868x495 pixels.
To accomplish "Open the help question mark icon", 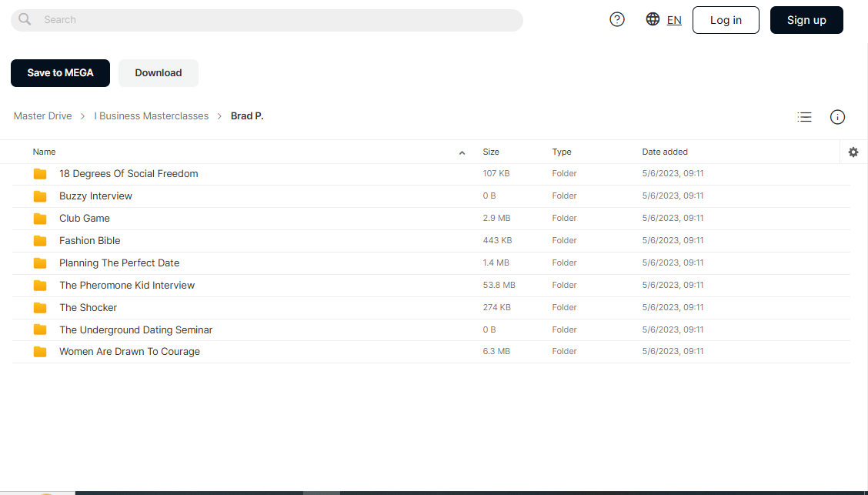I will (x=616, y=19).
